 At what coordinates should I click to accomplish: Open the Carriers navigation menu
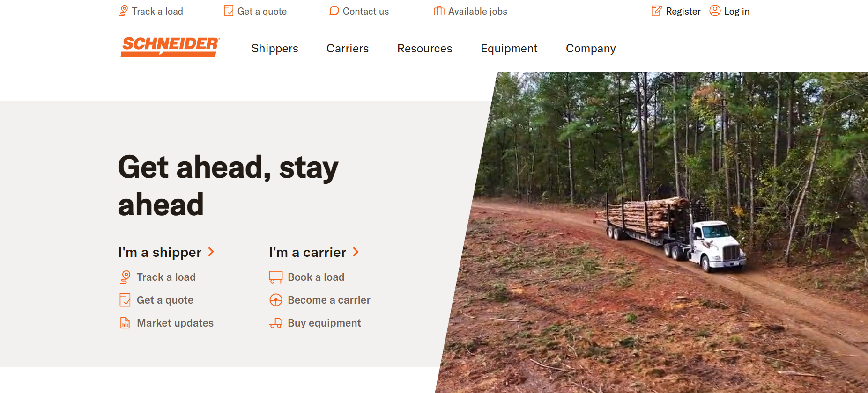[x=348, y=49]
